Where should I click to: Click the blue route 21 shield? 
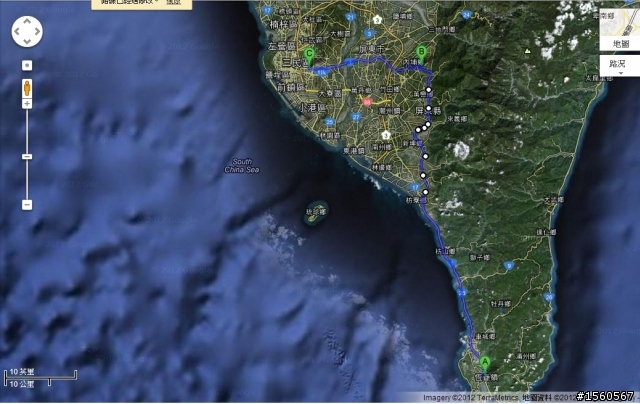tap(350, 17)
